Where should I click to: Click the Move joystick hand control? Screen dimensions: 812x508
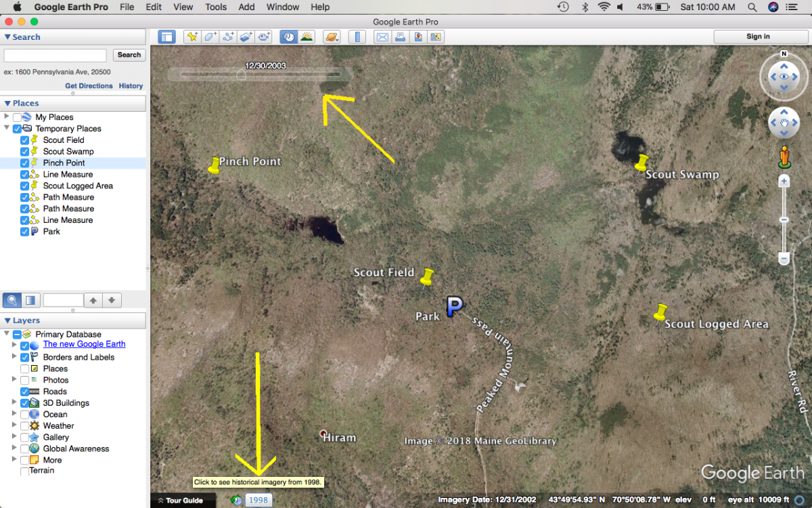click(x=784, y=123)
